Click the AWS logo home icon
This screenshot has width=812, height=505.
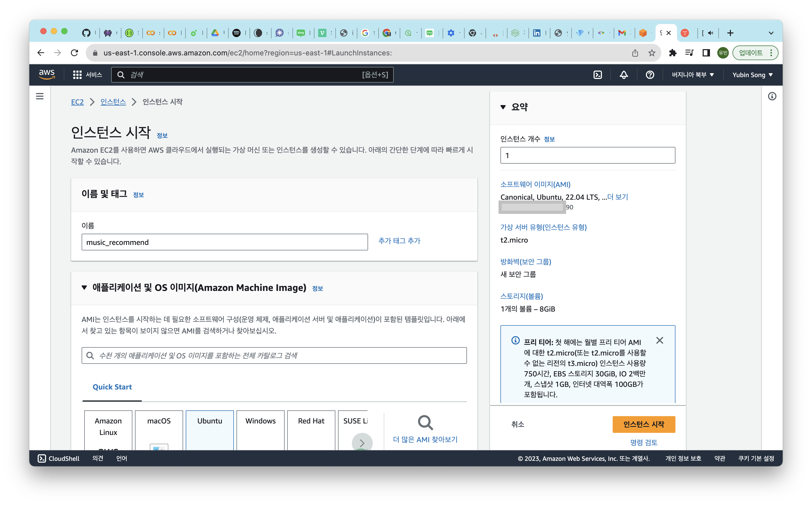click(47, 74)
